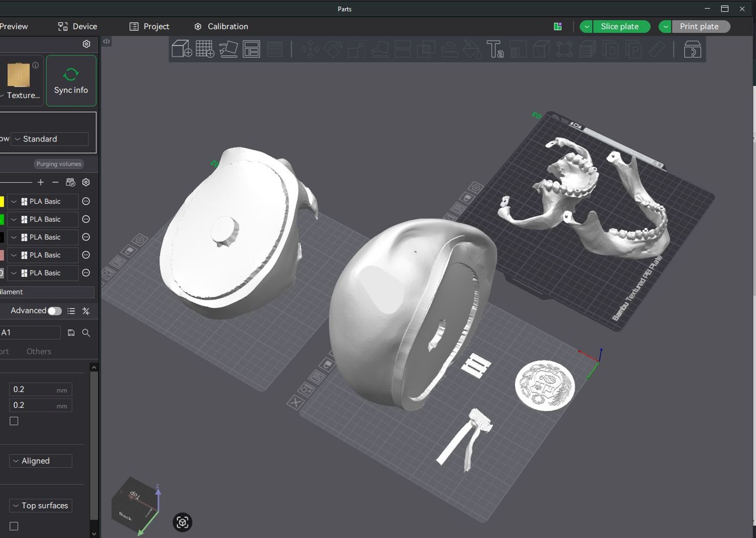Click the info icon on bed plate
Image resolution: width=756 pixels, height=538 pixels.
pyautogui.click(x=35, y=65)
